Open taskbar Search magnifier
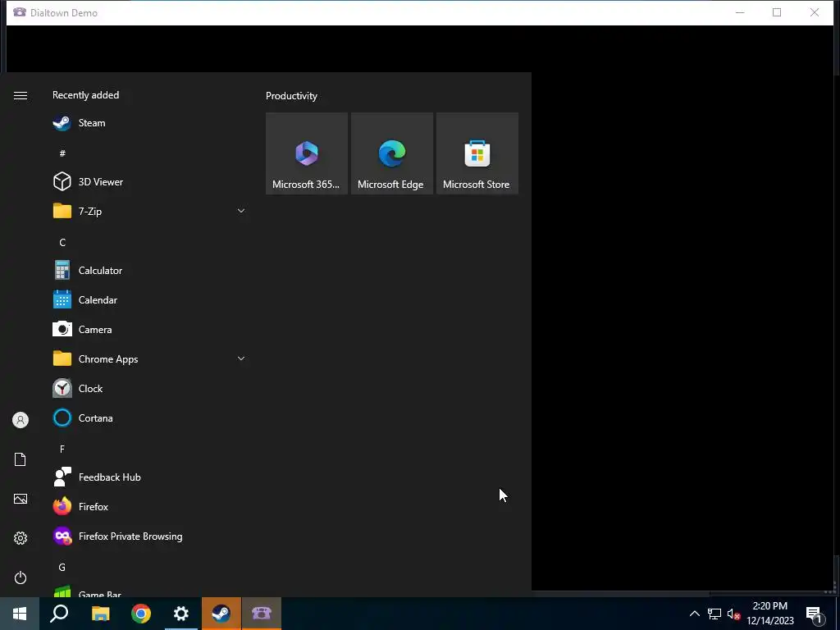Viewport: 840px width, 630px height. point(59,614)
